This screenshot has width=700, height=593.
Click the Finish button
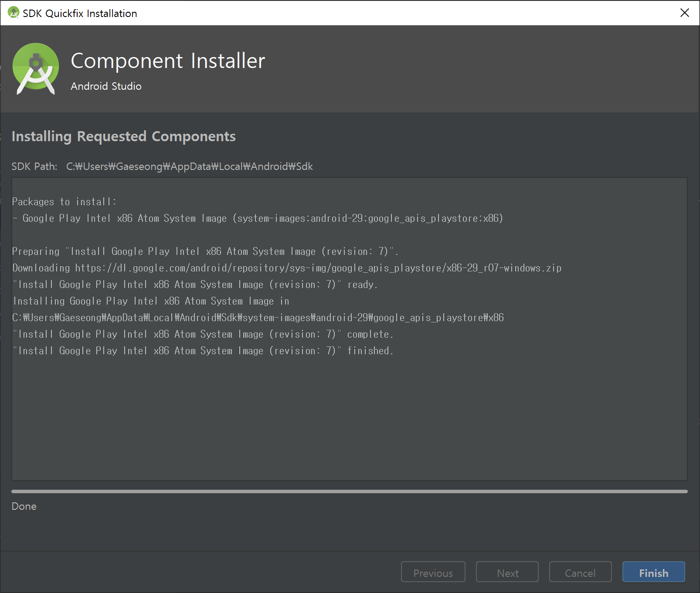(653, 572)
